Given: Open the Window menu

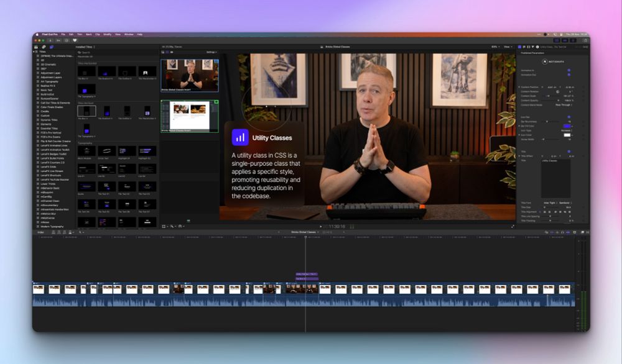Looking at the screenshot, I should [129, 34].
